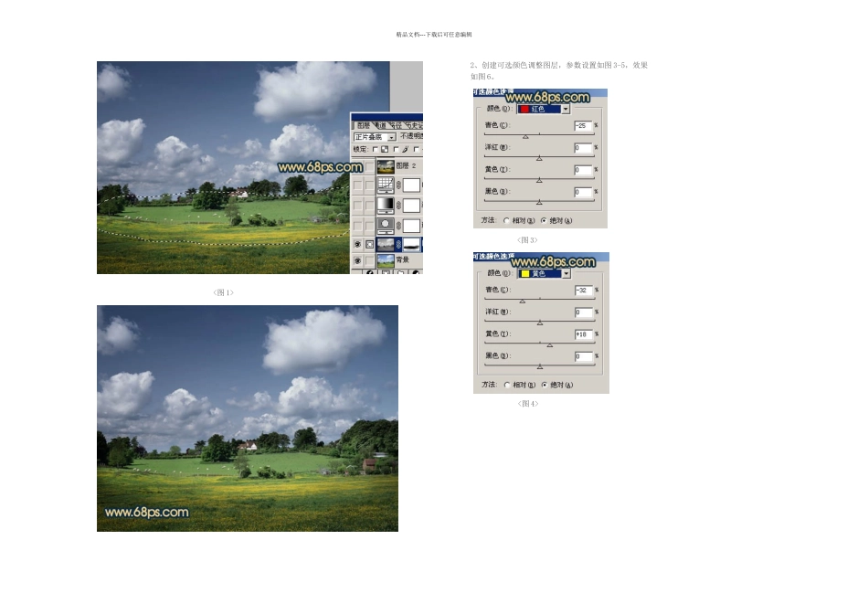
Task: Toggle visibility box of circle adjustment layer
Action: tap(358, 226)
